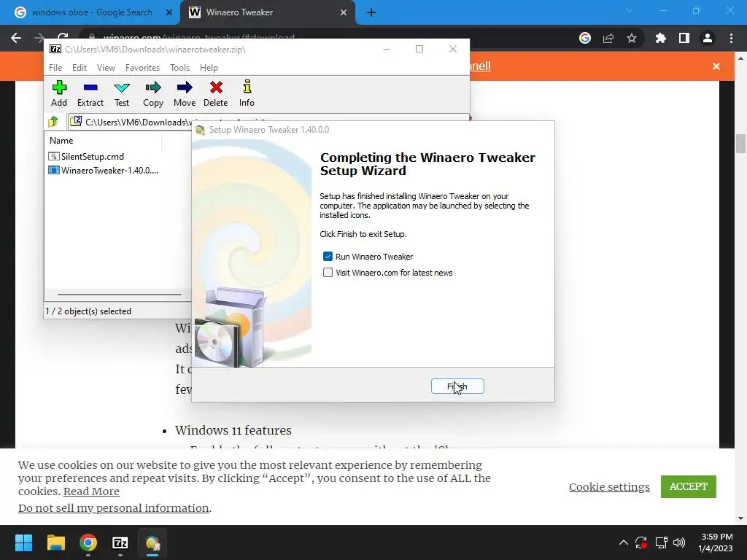
Task: Click the browser page vertical scrollbar thumb
Action: (740, 144)
